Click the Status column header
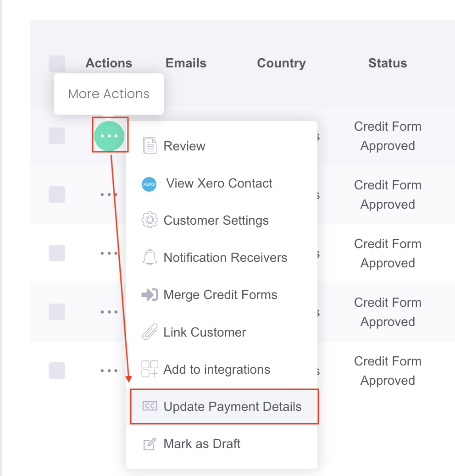The height and width of the screenshot is (476, 455). coord(388,63)
